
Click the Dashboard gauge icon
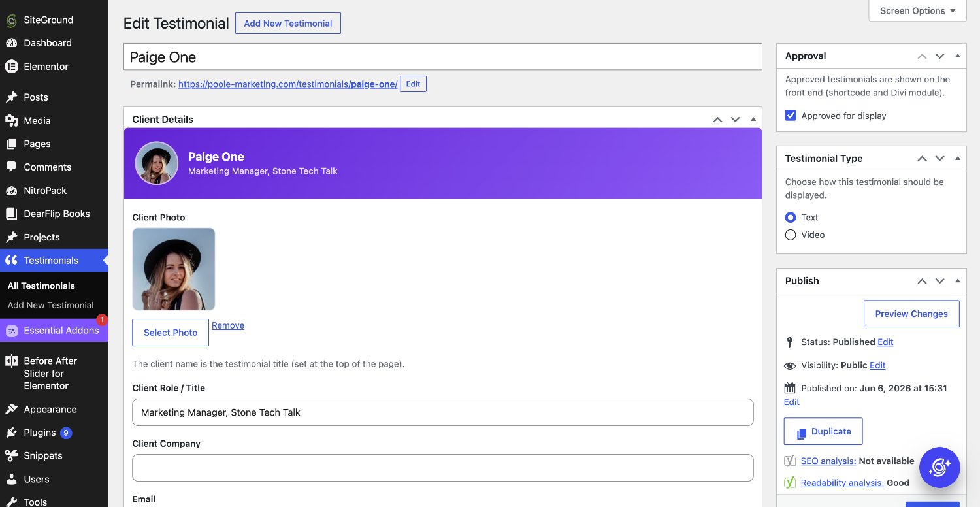pyautogui.click(x=11, y=43)
